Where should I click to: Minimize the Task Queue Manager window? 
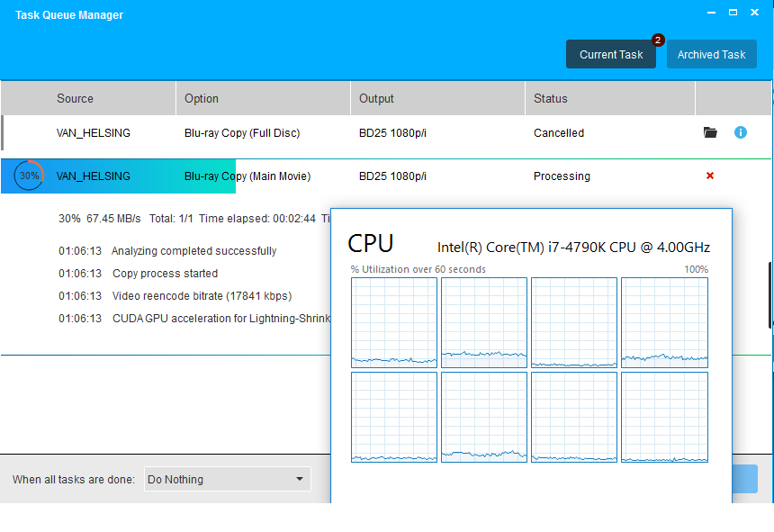tap(708, 13)
